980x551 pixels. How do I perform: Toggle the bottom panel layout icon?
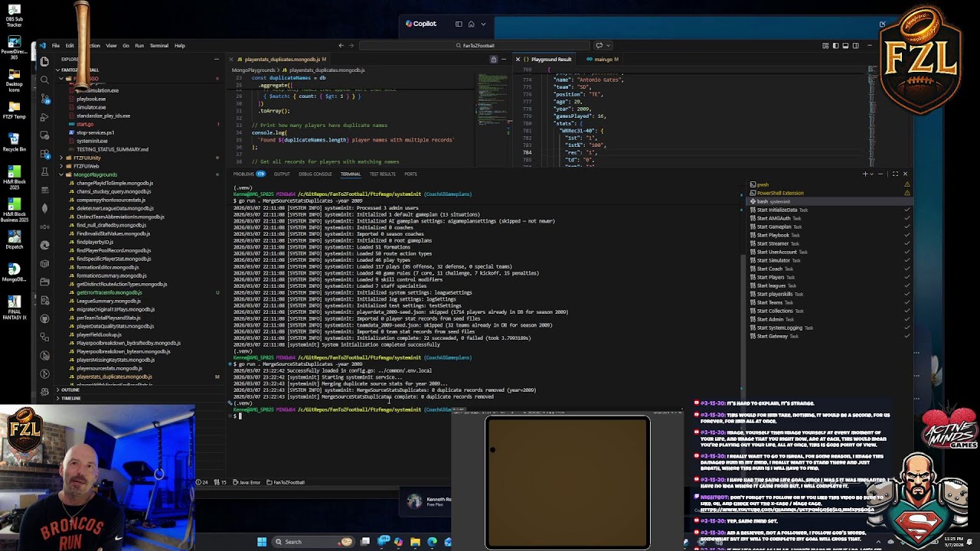click(845, 46)
